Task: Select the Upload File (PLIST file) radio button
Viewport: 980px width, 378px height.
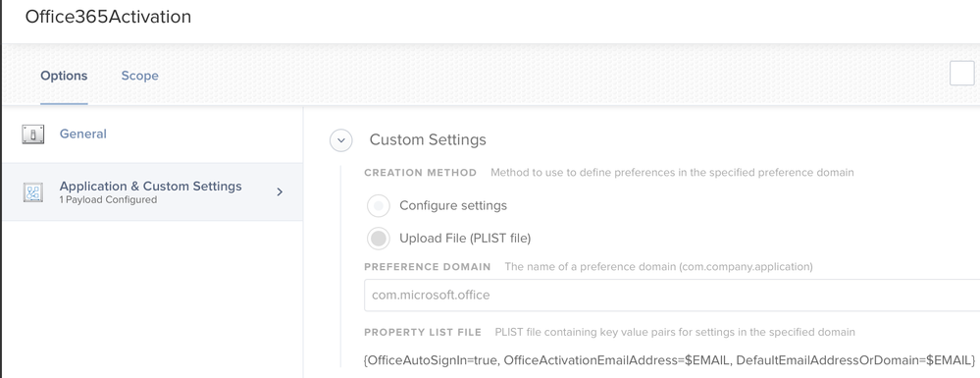Action: tap(378, 238)
